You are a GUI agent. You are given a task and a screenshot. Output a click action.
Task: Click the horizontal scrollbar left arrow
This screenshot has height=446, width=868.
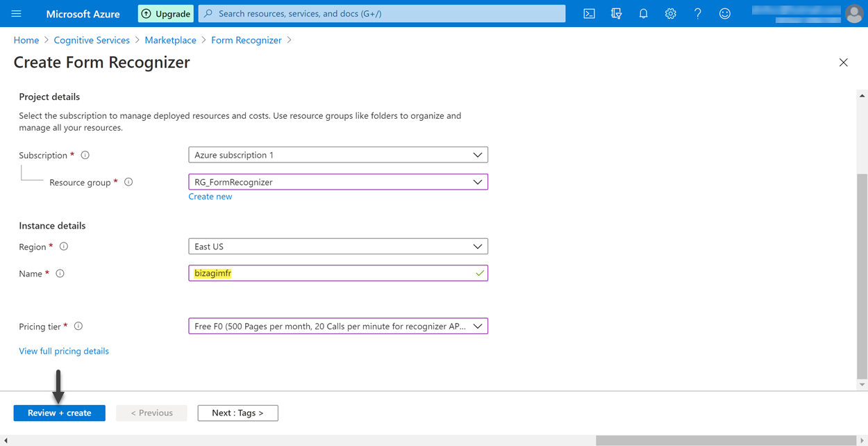(6, 440)
